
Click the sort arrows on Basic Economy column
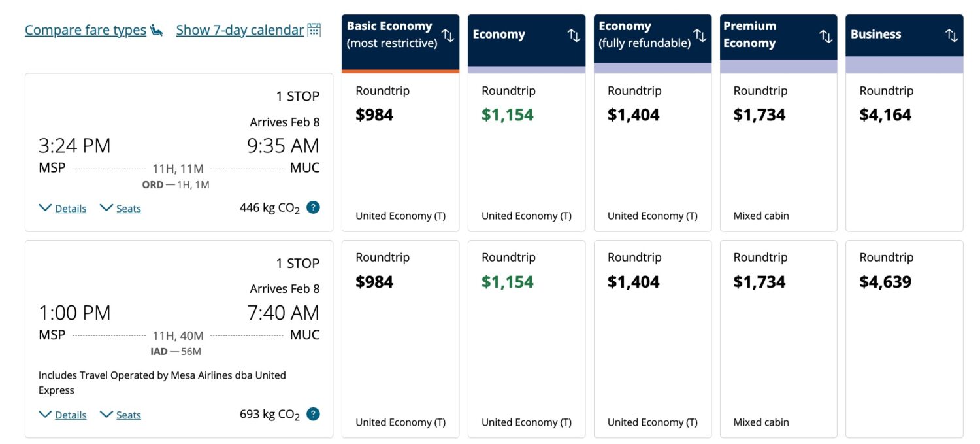coord(448,35)
